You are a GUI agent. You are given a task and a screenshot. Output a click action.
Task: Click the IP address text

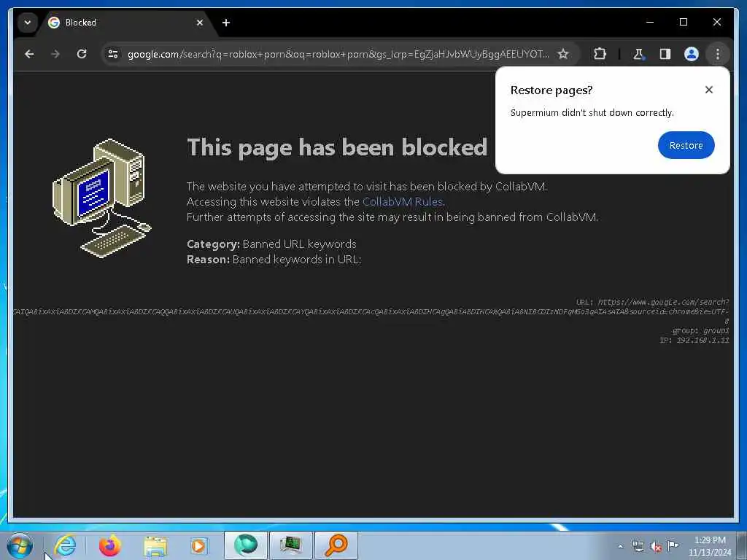click(694, 340)
